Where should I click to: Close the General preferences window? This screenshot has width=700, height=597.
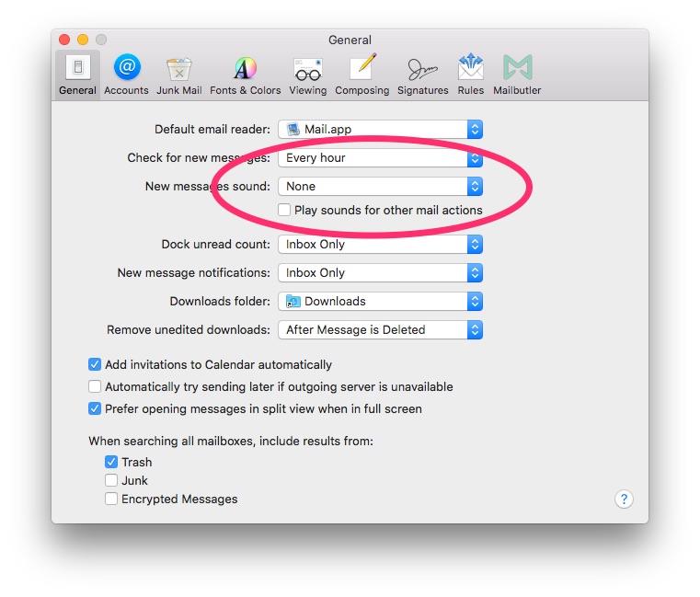[64, 40]
